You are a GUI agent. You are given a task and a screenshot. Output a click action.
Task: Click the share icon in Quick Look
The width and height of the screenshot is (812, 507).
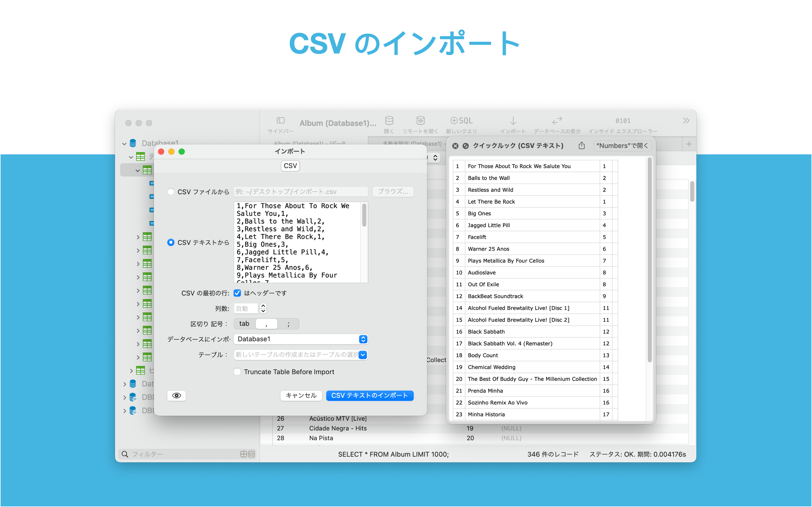coord(581,146)
